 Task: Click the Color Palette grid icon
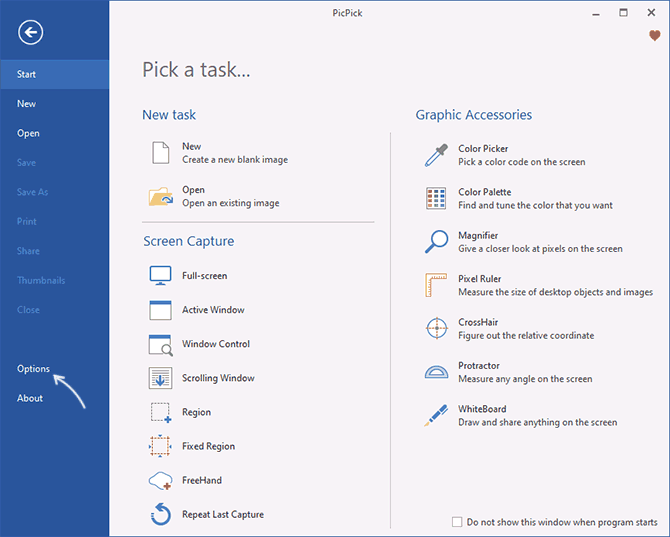(x=436, y=198)
